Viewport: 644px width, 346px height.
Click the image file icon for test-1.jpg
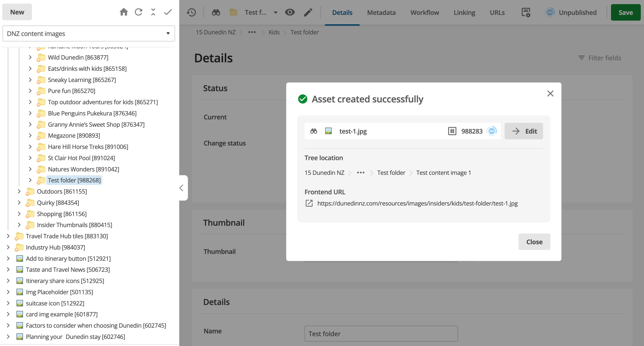click(328, 131)
